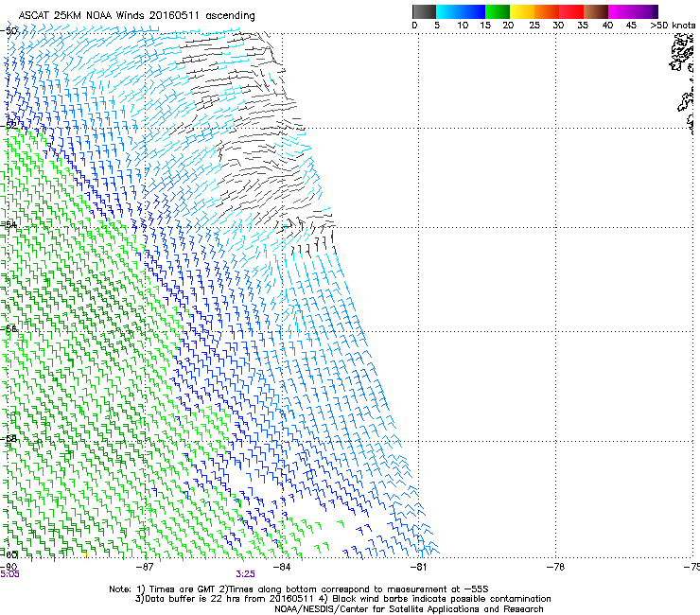The image size is (700, 615).
Task: Click the orange 25-30 knots legend swatch
Action: pyautogui.click(x=547, y=11)
